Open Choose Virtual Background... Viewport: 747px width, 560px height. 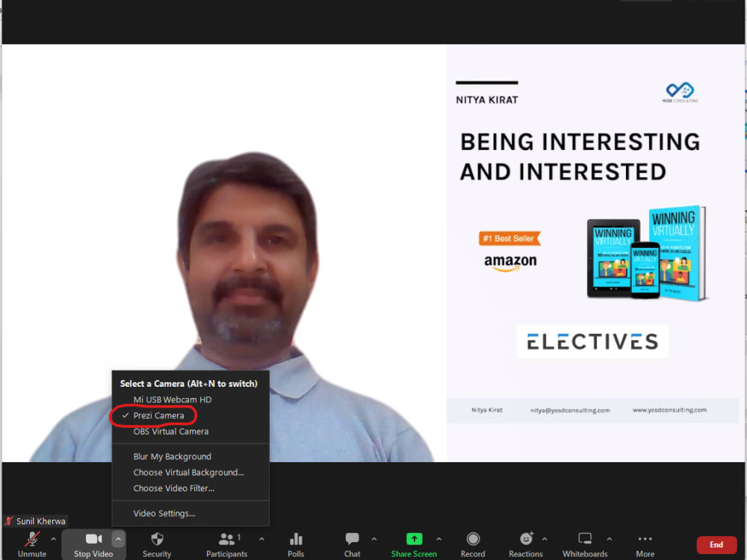(x=190, y=473)
